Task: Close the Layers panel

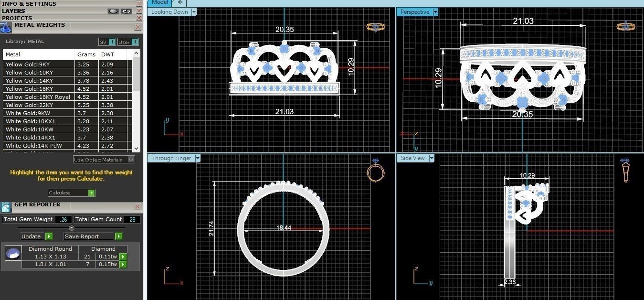Action: [139, 11]
